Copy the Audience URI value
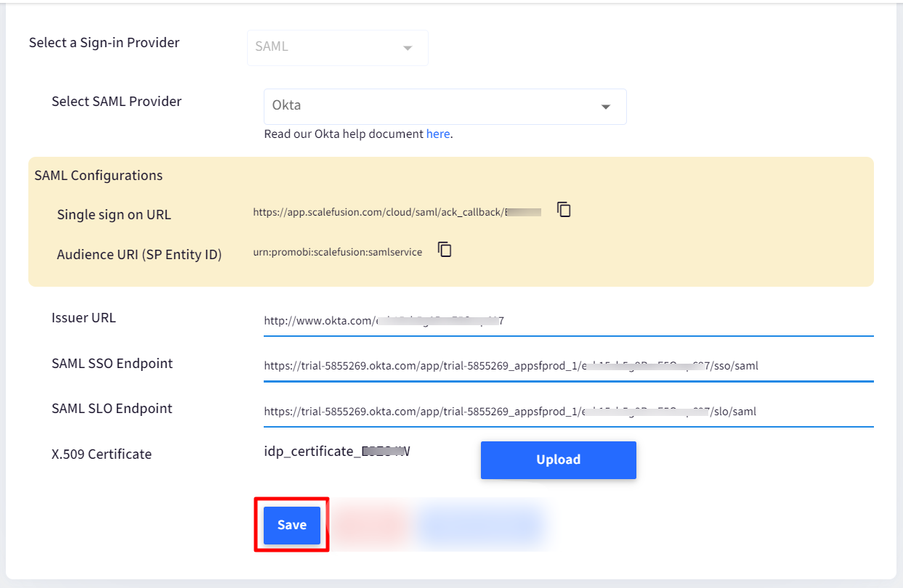The height and width of the screenshot is (588, 903). 445,250
